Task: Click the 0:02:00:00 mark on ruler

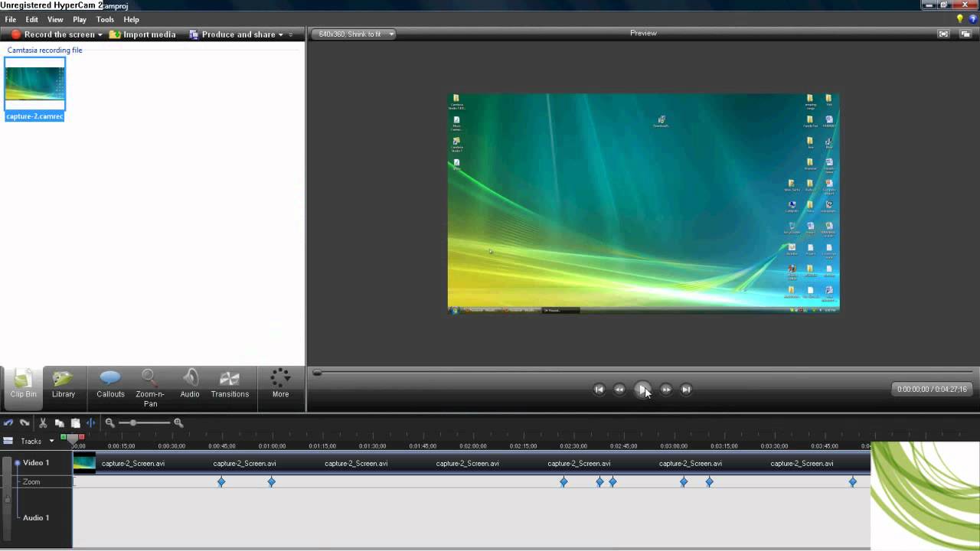Action: [472, 446]
